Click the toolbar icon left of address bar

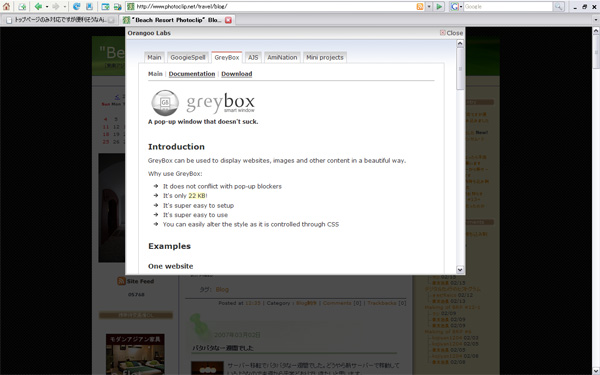click(x=117, y=7)
